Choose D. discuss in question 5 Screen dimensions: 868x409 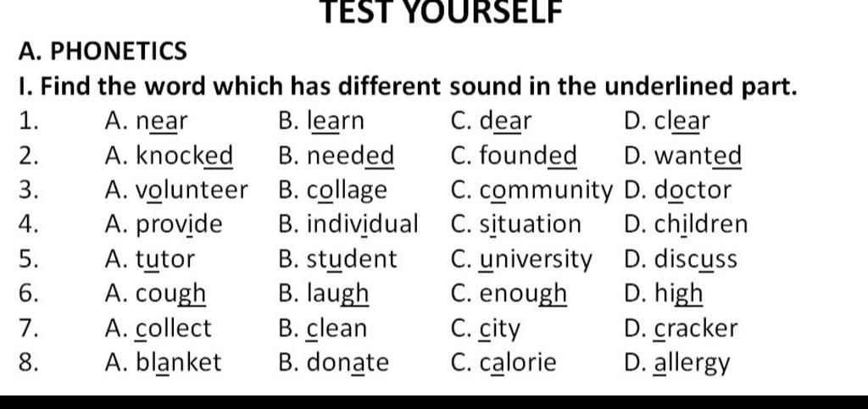681,258
